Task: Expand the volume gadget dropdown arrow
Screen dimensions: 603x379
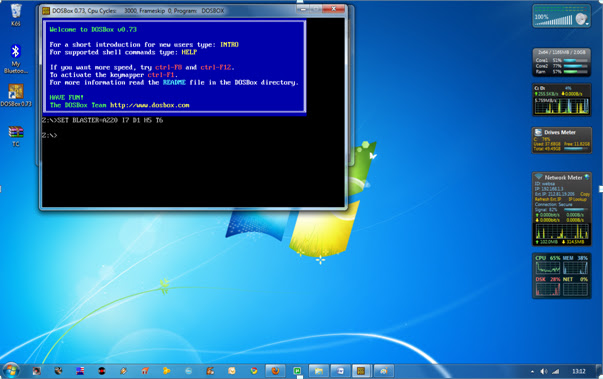Action: (588, 24)
